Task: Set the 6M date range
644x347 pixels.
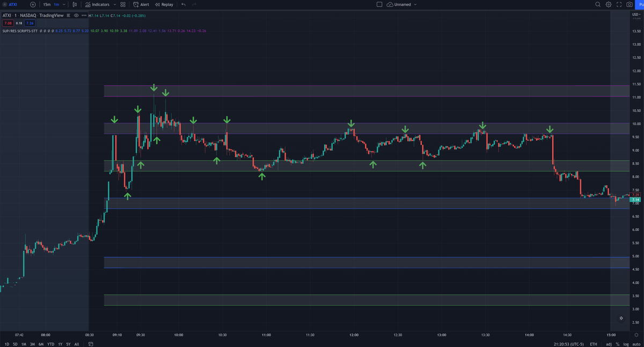Action: point(41,344)
